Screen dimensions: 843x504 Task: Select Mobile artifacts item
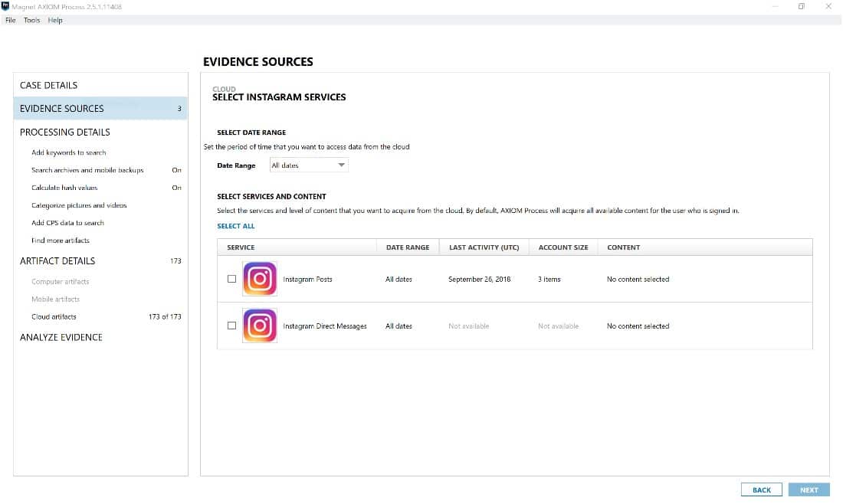click(x=55, y=299)
